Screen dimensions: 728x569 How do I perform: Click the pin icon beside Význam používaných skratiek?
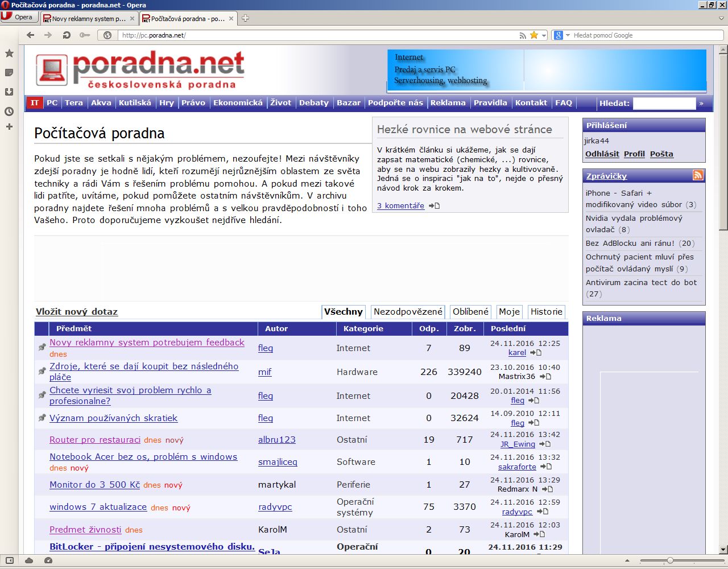coord(42,418)
